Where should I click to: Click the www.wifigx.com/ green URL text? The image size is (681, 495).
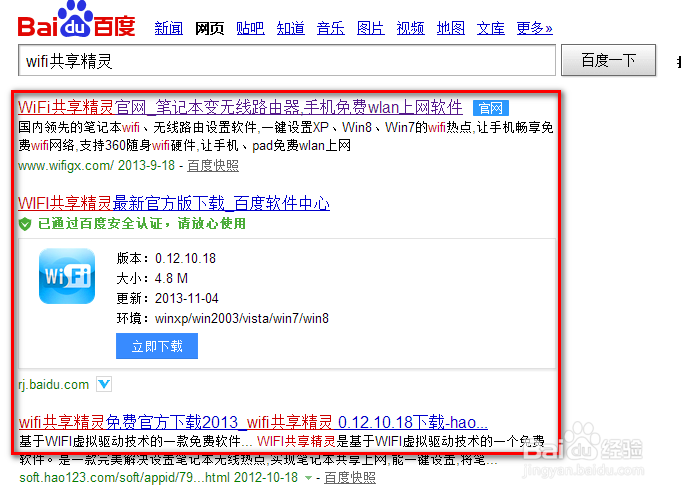66,165
